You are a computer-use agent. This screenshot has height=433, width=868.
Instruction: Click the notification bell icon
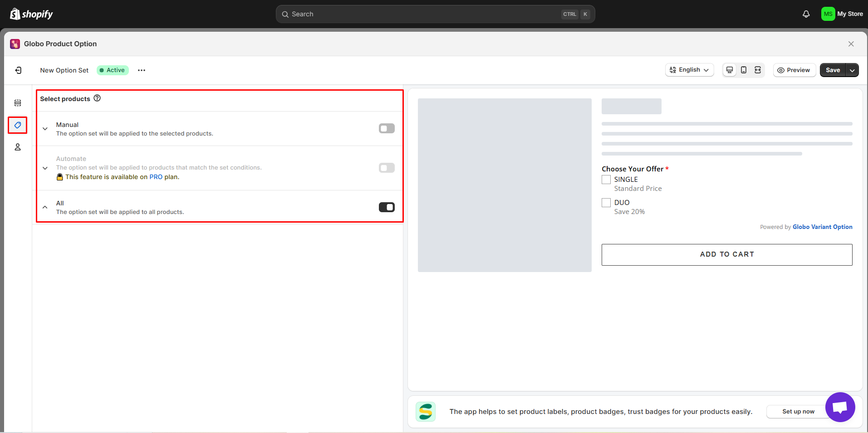click(806, 14)
